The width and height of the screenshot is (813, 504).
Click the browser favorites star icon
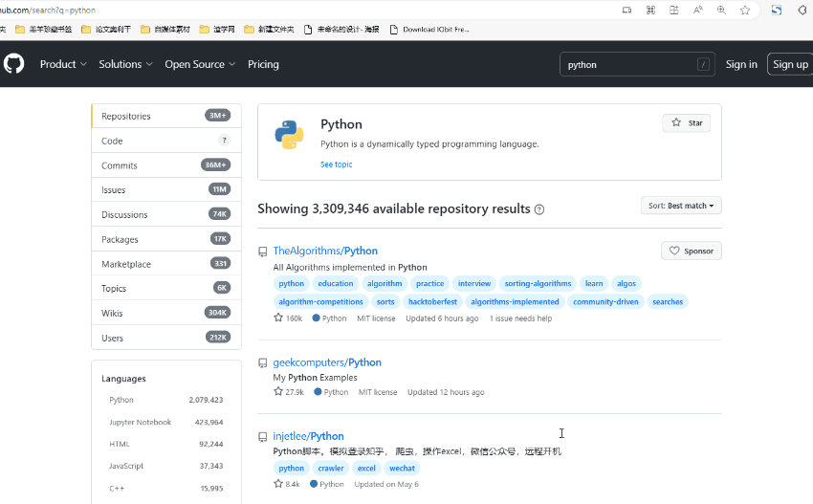tap(745, 10)
